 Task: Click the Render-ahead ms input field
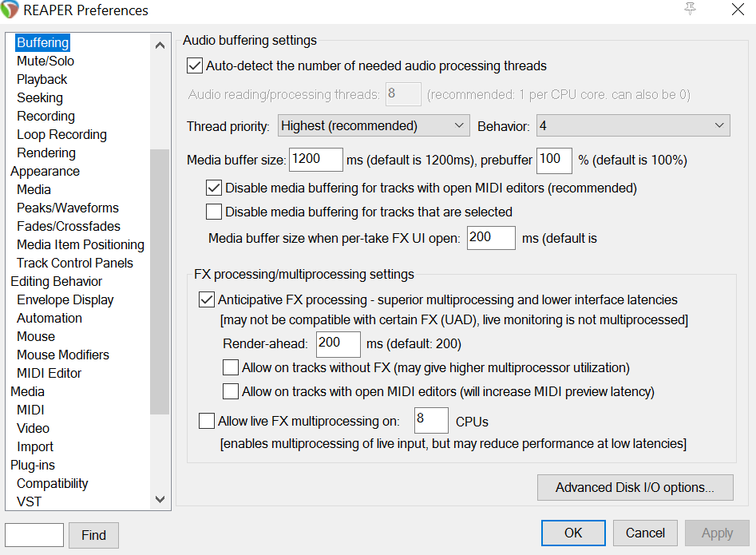[338, 344]
